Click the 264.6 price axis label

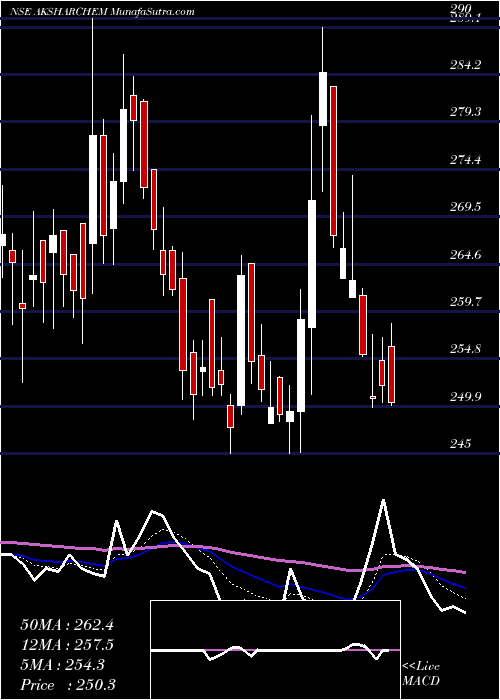(466, 254)
